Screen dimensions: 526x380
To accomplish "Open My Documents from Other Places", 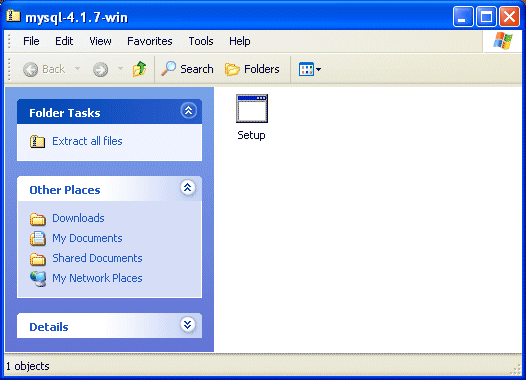I will 87,238.
